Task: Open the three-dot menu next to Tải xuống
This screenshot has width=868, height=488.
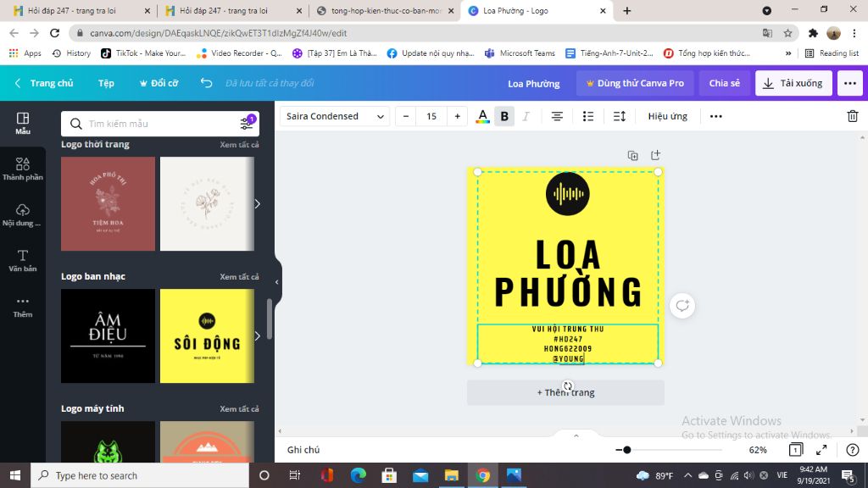Action: tap(850, 83)
